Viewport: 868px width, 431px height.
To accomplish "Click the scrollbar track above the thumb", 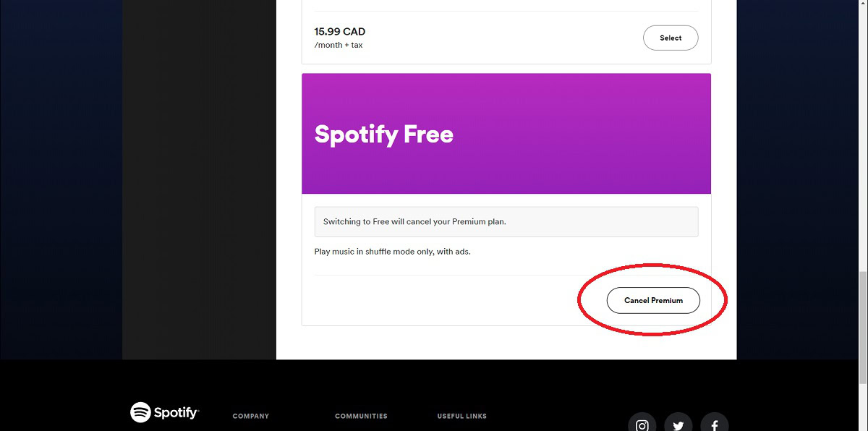I will [x=862, y=145].
